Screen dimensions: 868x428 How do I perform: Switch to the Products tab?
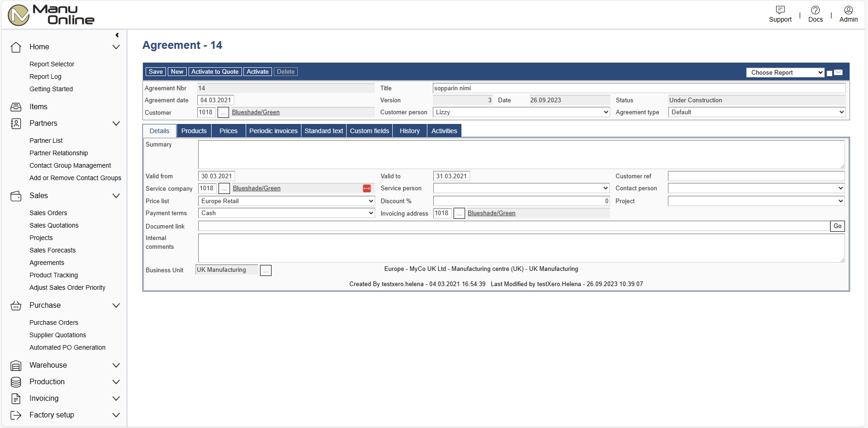coord(194,131)
